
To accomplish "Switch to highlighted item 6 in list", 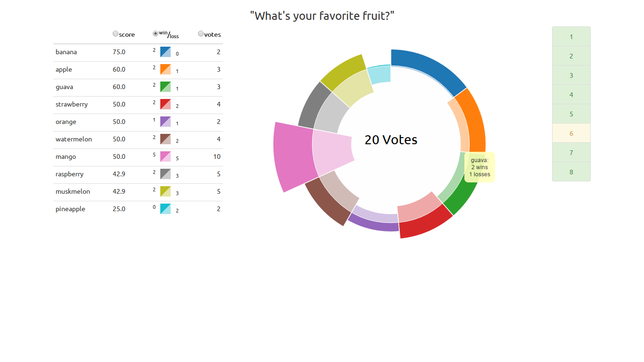I will (571, 133).
